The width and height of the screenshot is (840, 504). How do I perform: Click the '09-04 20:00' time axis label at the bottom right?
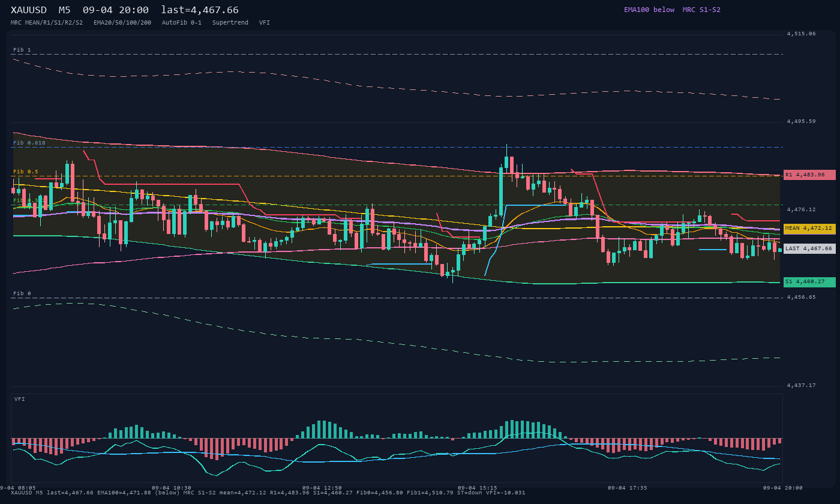pyautogui.click(x=783, y=488)
